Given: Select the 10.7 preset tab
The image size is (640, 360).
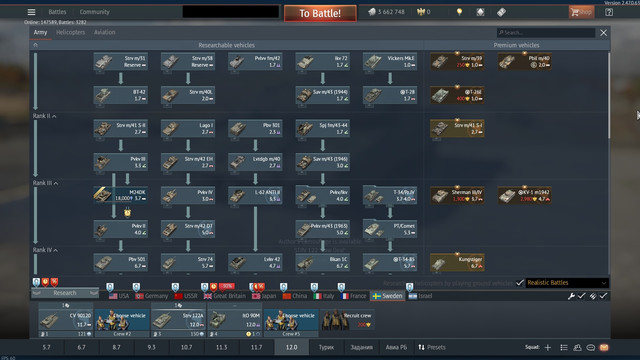Looking at the screenshot, I should [x=187, y=347].
